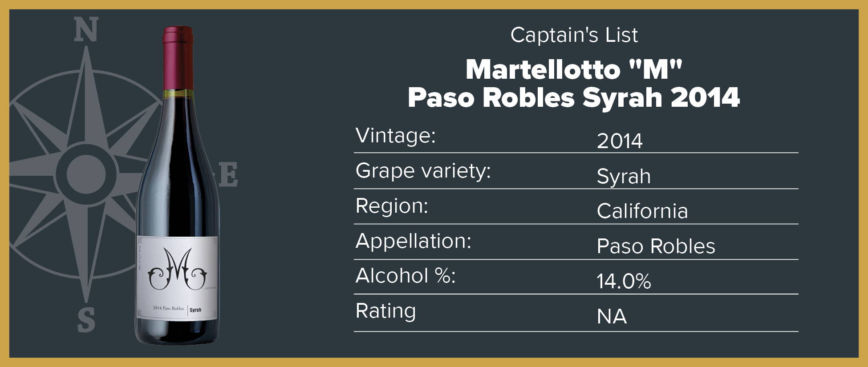Viewport: 868px width, 367px height.
Task: Click the 14.0% alcohol value
Action: pos(624,281)
